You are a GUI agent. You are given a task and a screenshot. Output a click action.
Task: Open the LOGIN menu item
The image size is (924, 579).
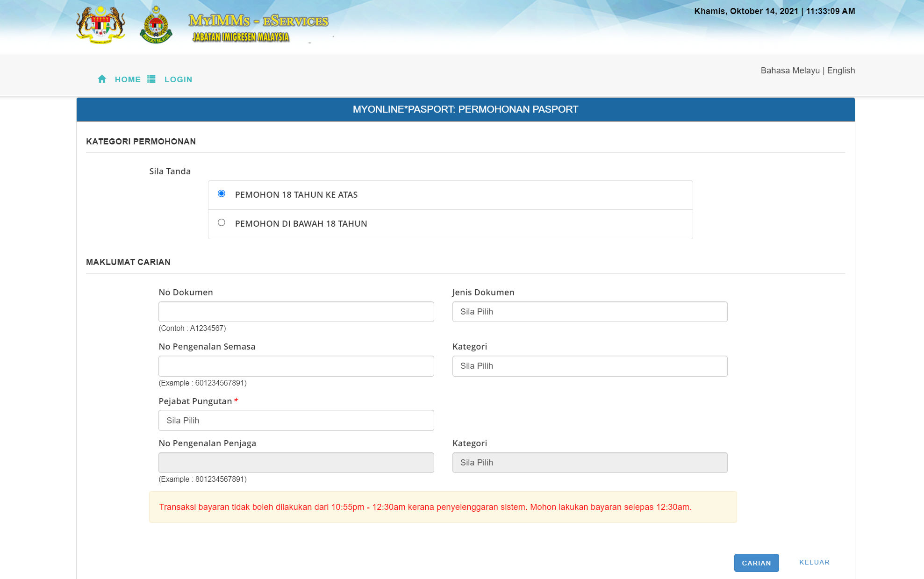point(178,79)
